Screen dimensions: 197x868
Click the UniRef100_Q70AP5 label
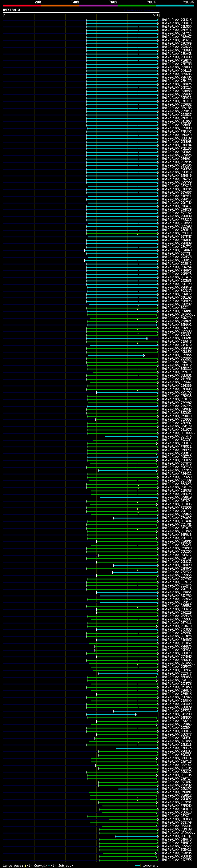pos(177,84)
